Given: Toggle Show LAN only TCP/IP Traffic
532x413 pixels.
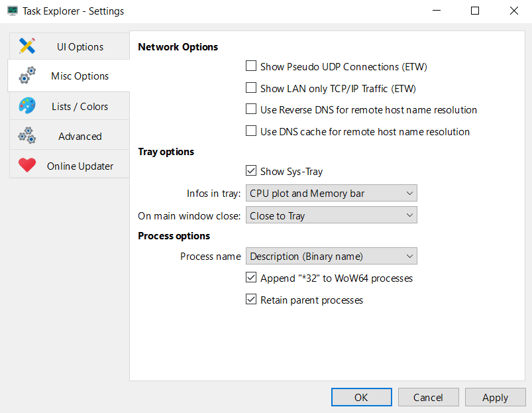Looking at the screenshot, I should pos(251,88).
